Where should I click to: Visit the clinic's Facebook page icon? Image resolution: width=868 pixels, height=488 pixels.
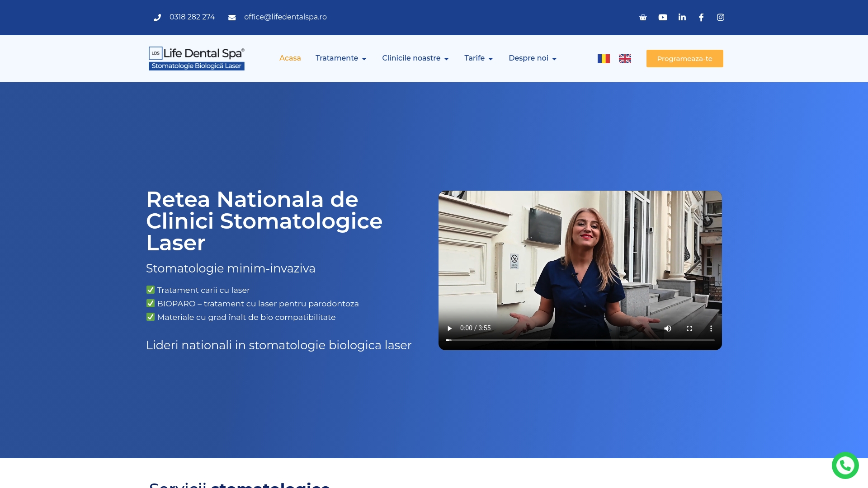coord(701,17)
